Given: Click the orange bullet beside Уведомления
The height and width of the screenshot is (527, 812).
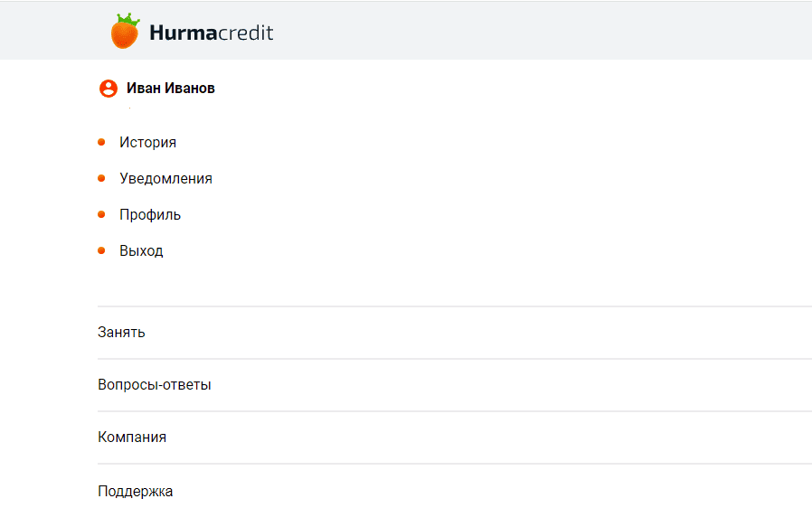Looking at the screenshot, I should (102, 178).
